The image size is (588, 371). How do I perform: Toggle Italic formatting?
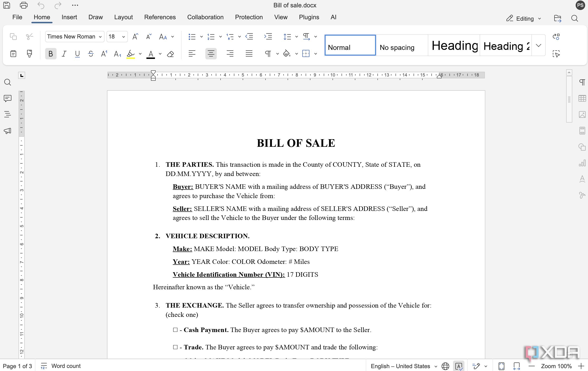coord(64,54)
